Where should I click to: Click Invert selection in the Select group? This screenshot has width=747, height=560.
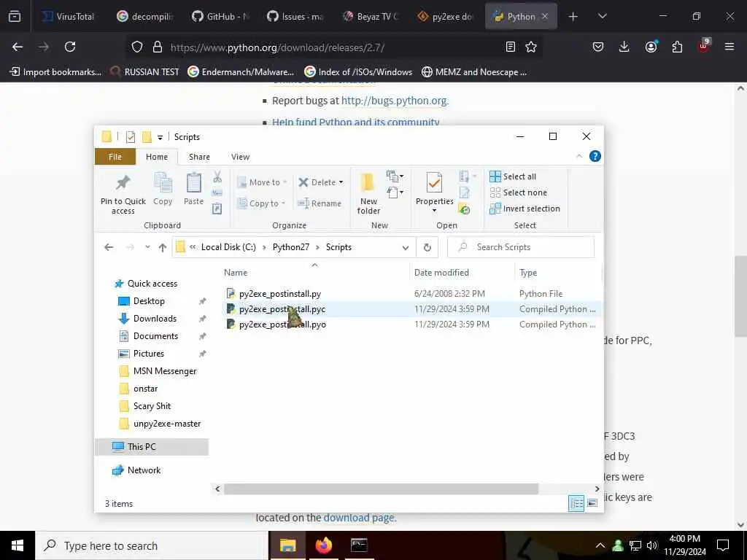[525, 209]
